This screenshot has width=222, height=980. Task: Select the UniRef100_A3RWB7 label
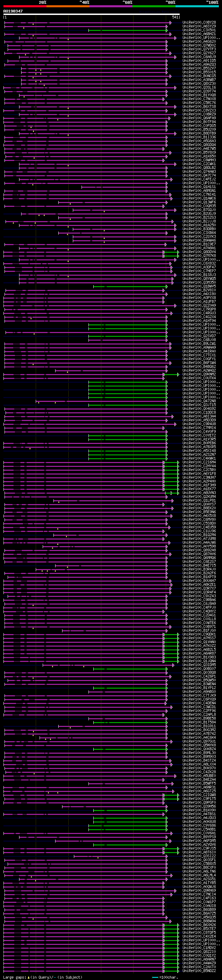(x=199, y=80)
